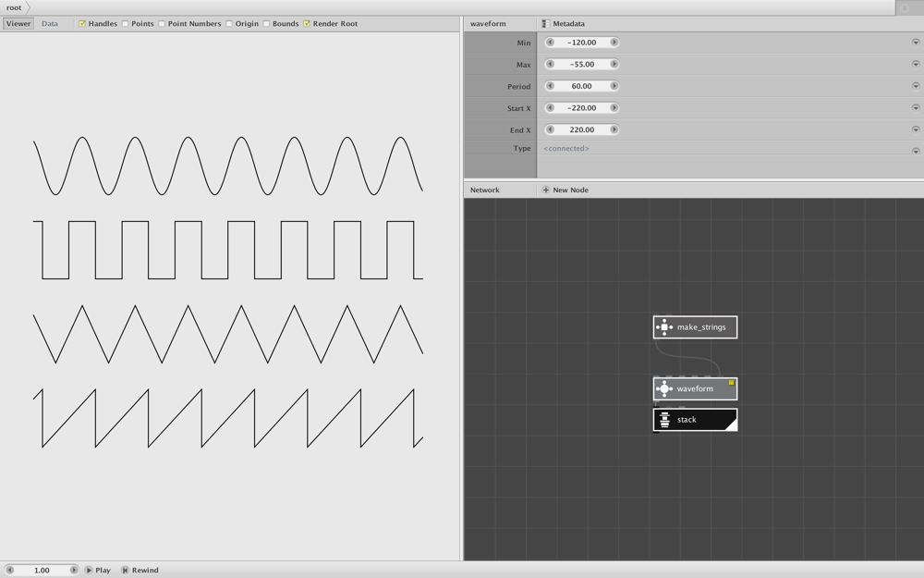
Task: Click the Period value field 60.00
Action: point(581,86)
